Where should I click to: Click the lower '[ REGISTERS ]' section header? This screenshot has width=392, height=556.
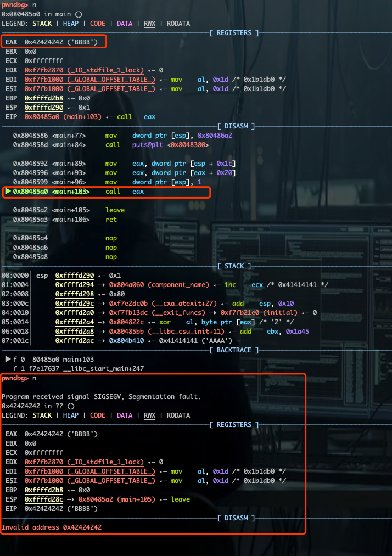point(234,425)
